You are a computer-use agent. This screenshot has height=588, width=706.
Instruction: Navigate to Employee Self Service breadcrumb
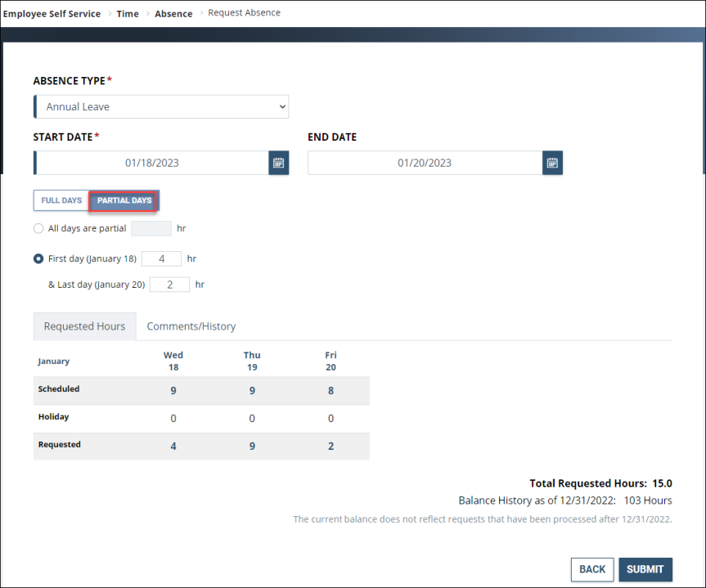point(52,13)
